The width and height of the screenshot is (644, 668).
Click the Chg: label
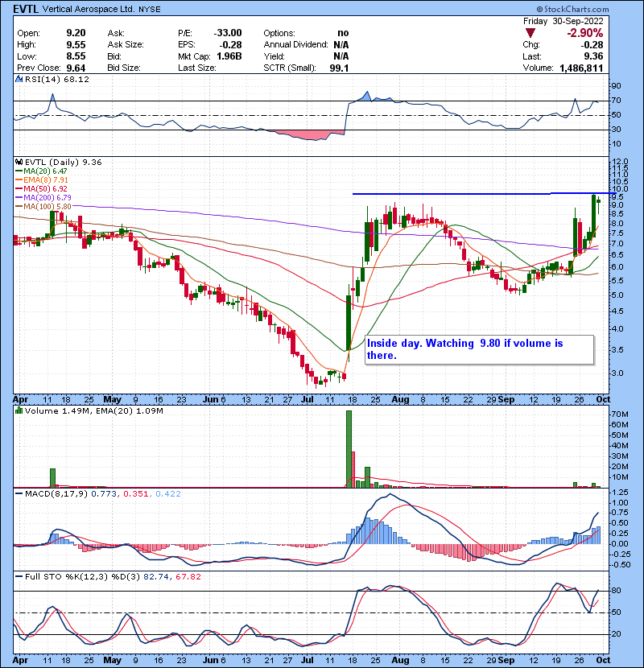point(531,45)
